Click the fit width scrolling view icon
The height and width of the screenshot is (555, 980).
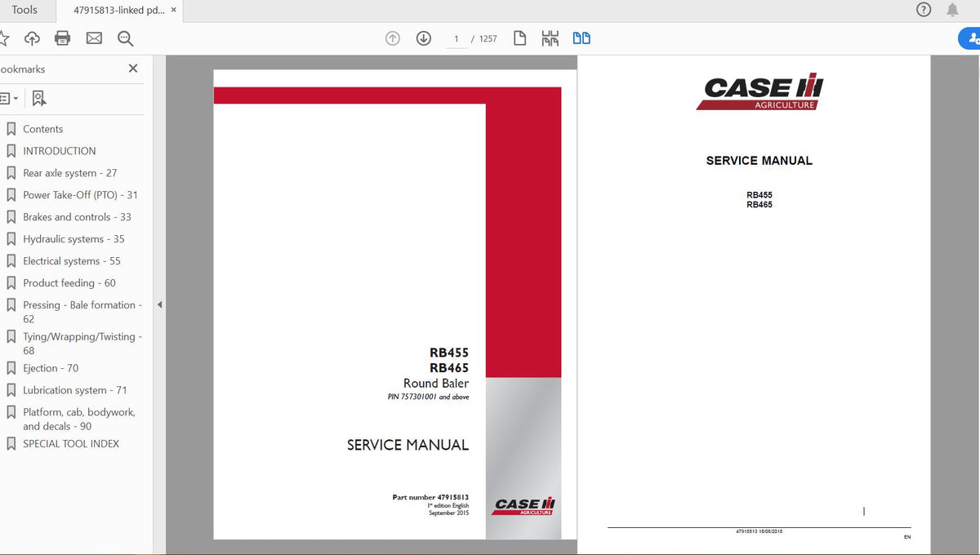pos(550,38)
